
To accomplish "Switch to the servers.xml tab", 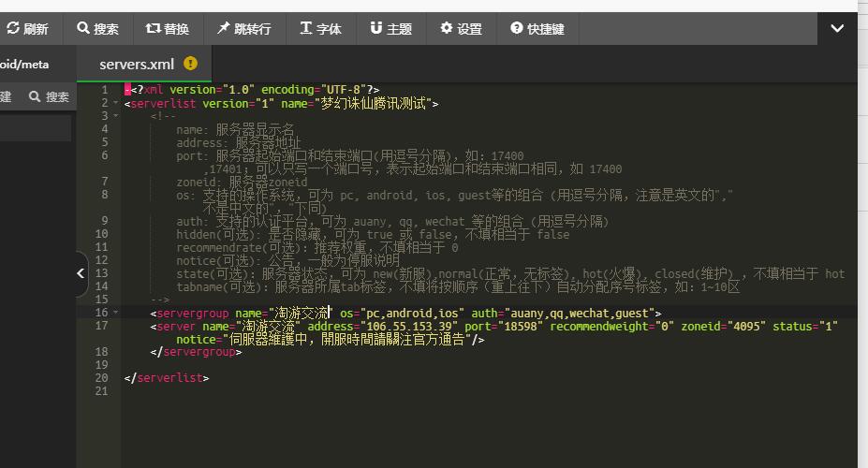I will 137,65.
